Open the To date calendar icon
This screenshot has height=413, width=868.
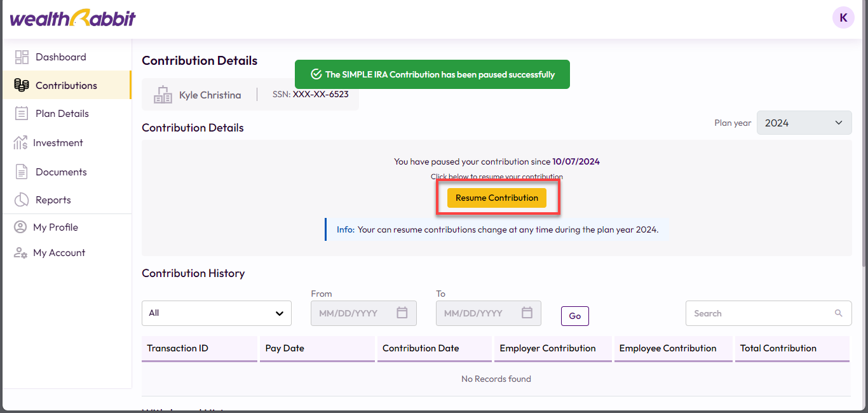527,313
